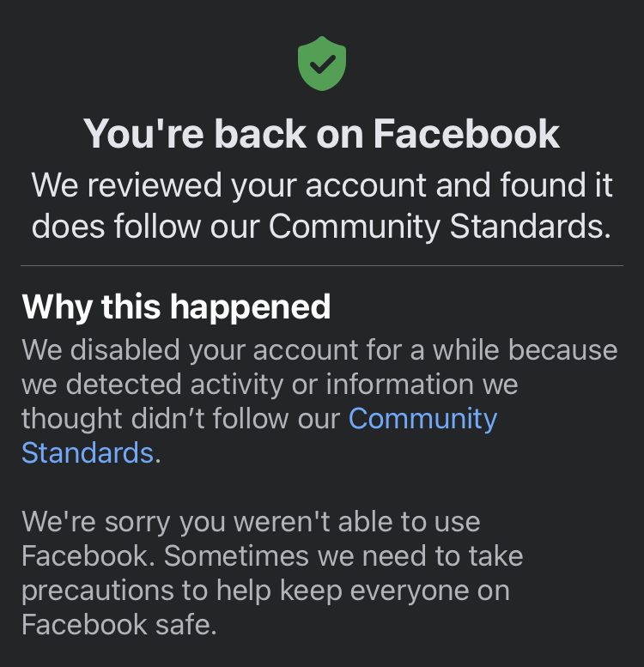
Task: Click "We reviewed your account" subtitle text
Action: coord(322,185)
